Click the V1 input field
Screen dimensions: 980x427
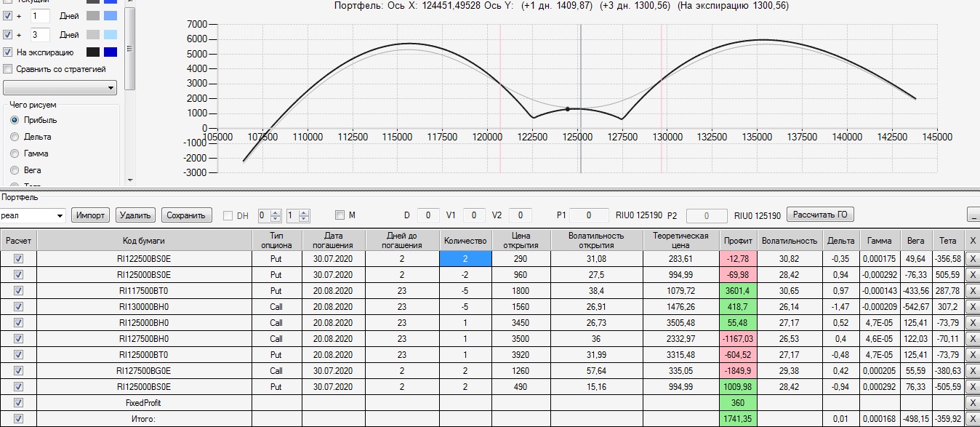coord(474,215)
